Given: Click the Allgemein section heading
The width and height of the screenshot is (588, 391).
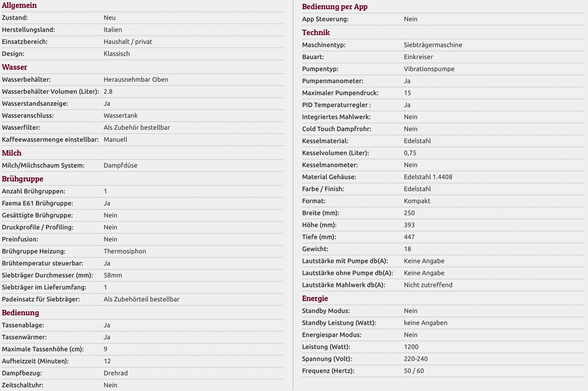Looking at the screenshot, I should (x=19, y=5).
